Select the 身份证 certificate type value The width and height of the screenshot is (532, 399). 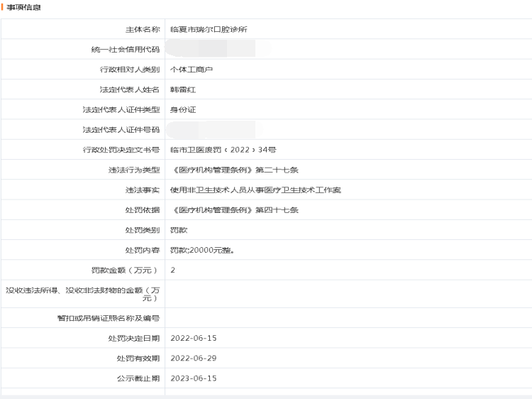point(182,109)
